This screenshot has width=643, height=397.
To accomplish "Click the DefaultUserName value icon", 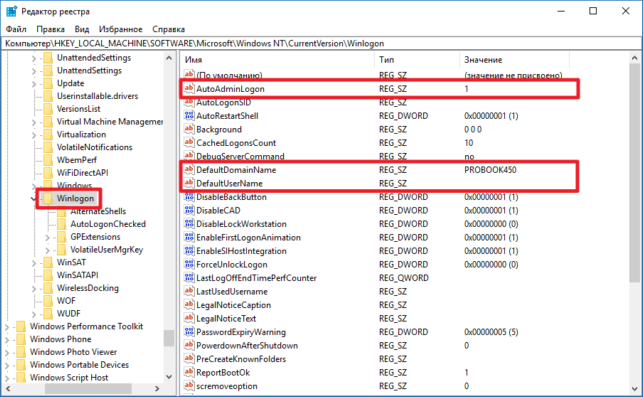I will pos(189,183).
